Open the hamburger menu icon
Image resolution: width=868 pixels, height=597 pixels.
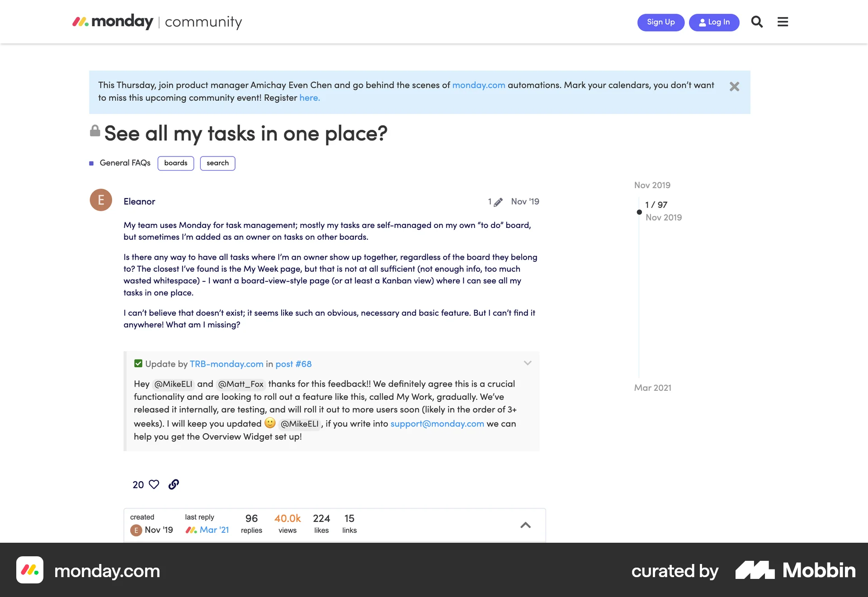pyautogui.click(x=783, y=22)
